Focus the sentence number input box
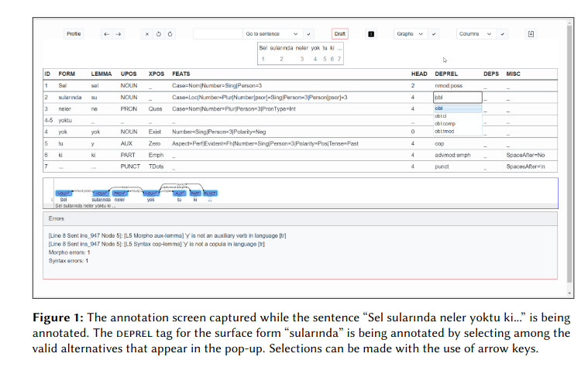The width and height of the screenshot is (588, 374). (218, 34)
